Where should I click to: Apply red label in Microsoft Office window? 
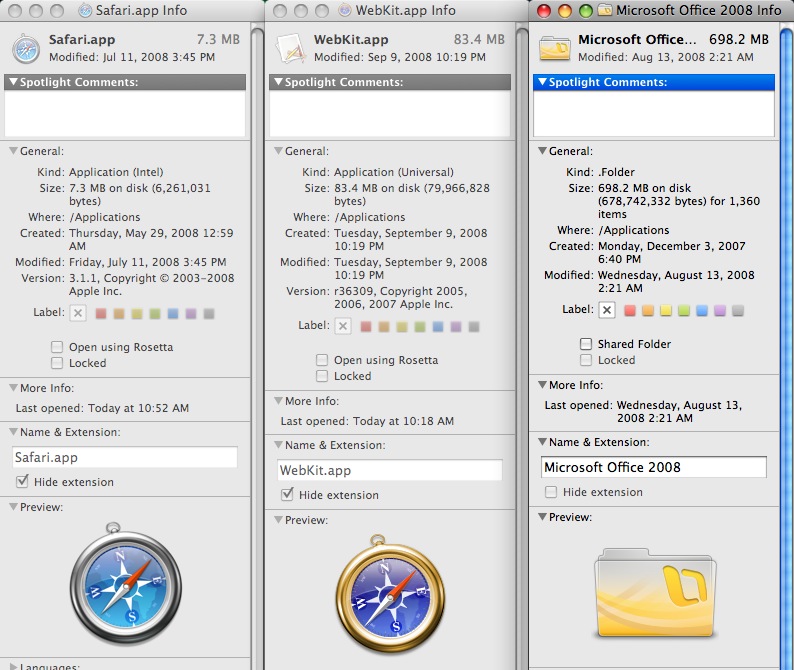coord(630,310)
